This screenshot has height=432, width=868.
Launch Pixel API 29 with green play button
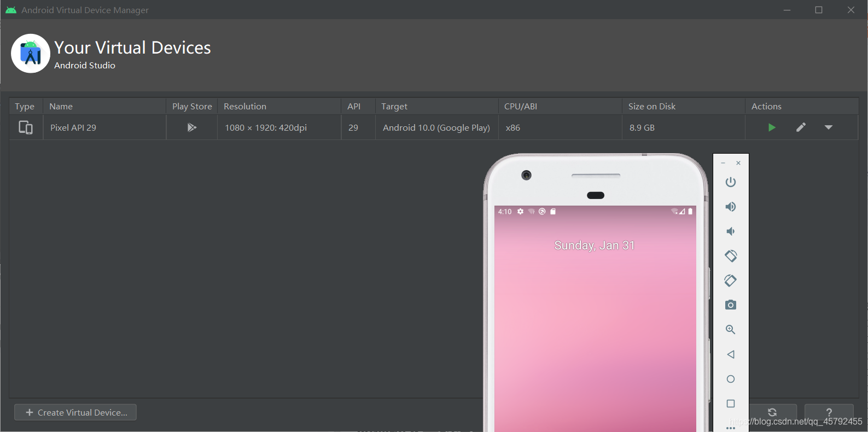tap(772, 127)
